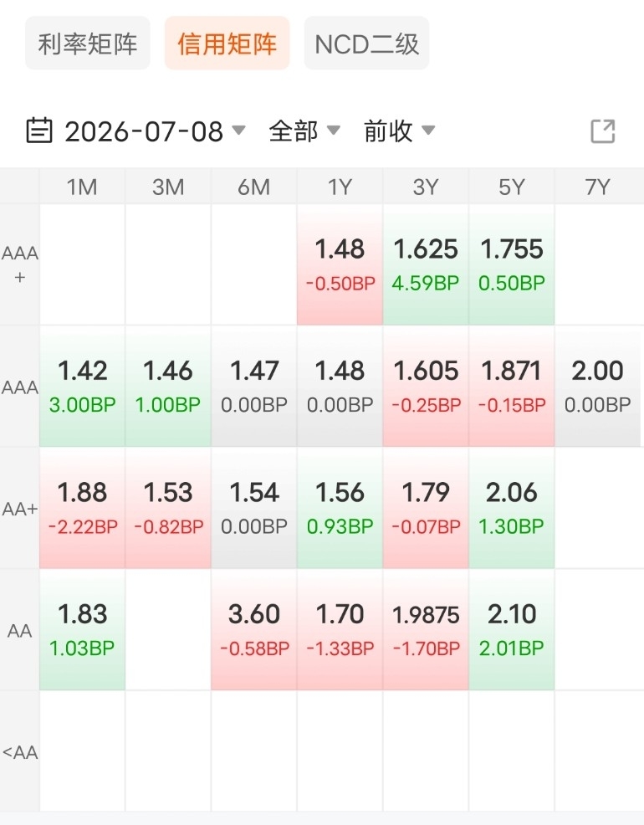The width and height of the screenshot is (644, 825).
Task: Open the NCD二级 tab
Action: click(366, 44)
